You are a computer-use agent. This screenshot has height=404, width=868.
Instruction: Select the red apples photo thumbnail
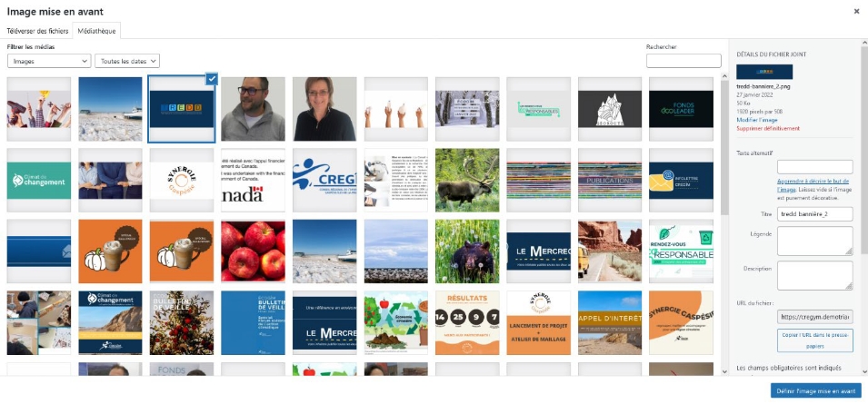pos(253,251)
